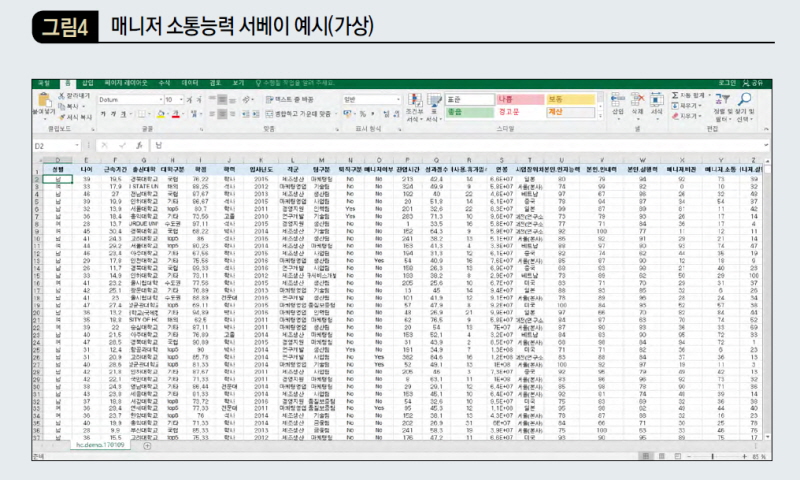Click the percent style icon
Image resolution: width=800 pixels, height=480 pixels.
pos(363,114)
